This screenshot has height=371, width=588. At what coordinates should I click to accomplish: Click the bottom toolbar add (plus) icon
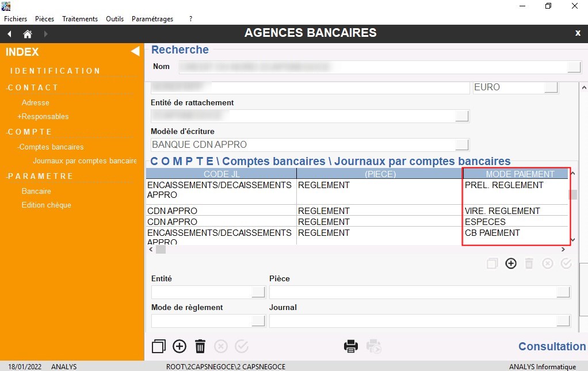pos(180,346)
